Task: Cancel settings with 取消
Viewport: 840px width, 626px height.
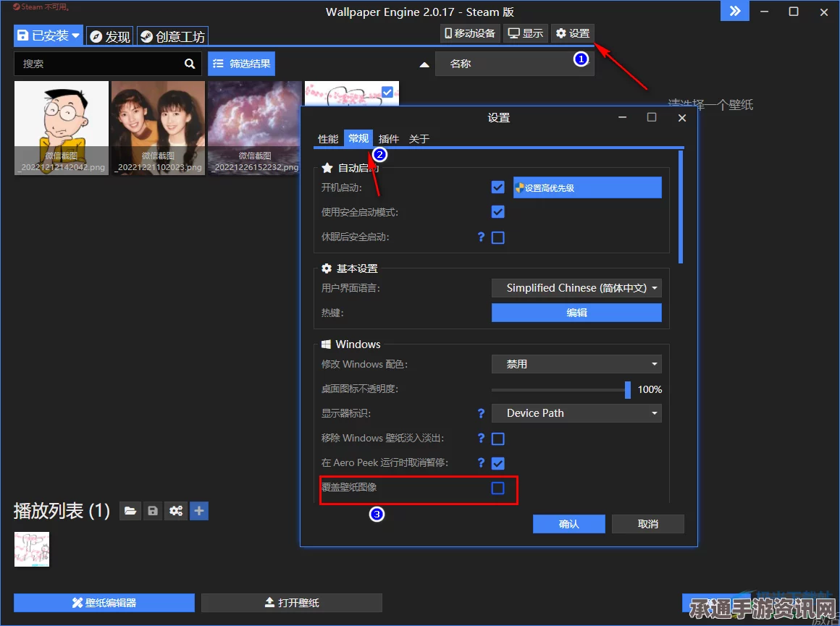Action: [647, 524]
